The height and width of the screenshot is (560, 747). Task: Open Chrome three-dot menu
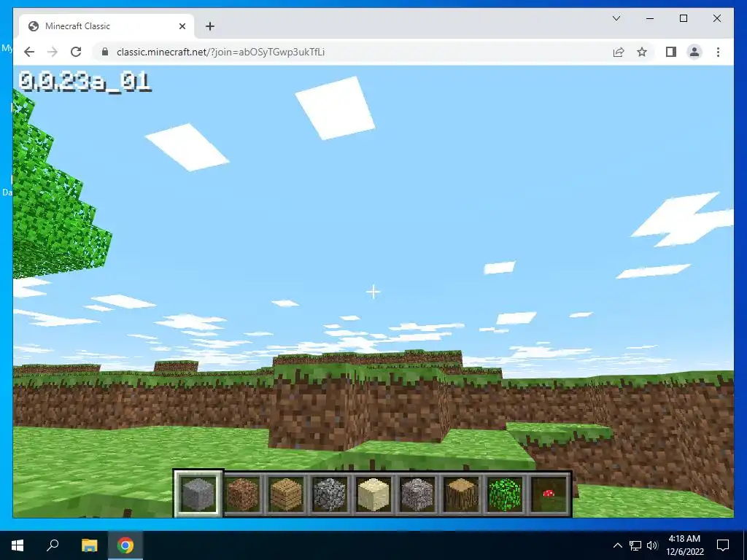point(718,52)
